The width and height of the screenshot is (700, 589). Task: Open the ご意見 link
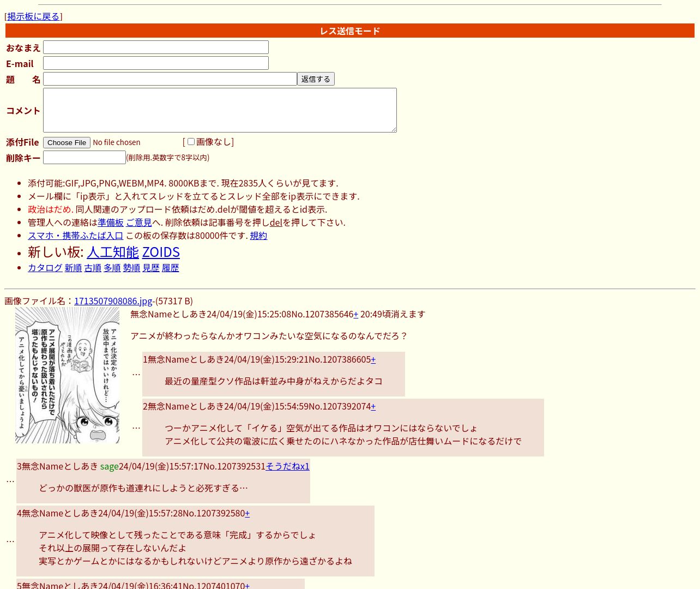(139, 223)
